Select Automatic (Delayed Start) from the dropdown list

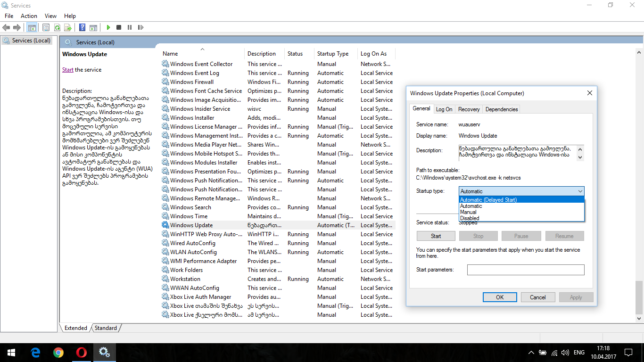[x=488, y=200]
